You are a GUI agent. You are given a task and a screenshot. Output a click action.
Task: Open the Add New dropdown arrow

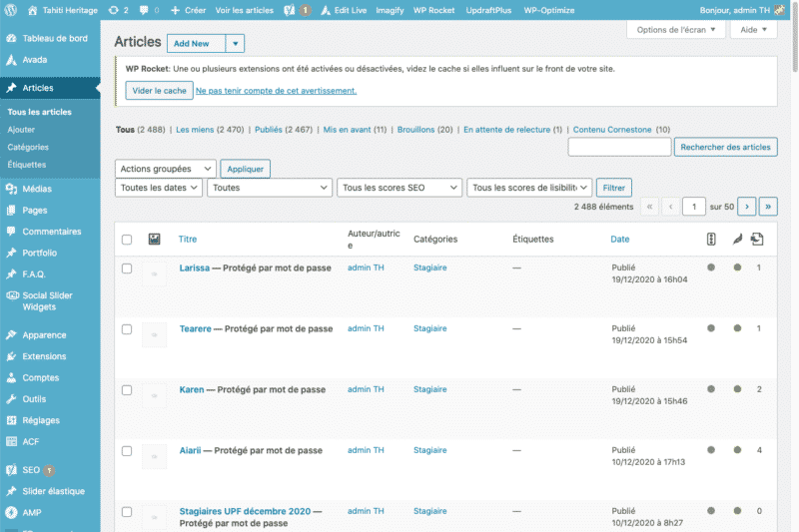[235, 43]
